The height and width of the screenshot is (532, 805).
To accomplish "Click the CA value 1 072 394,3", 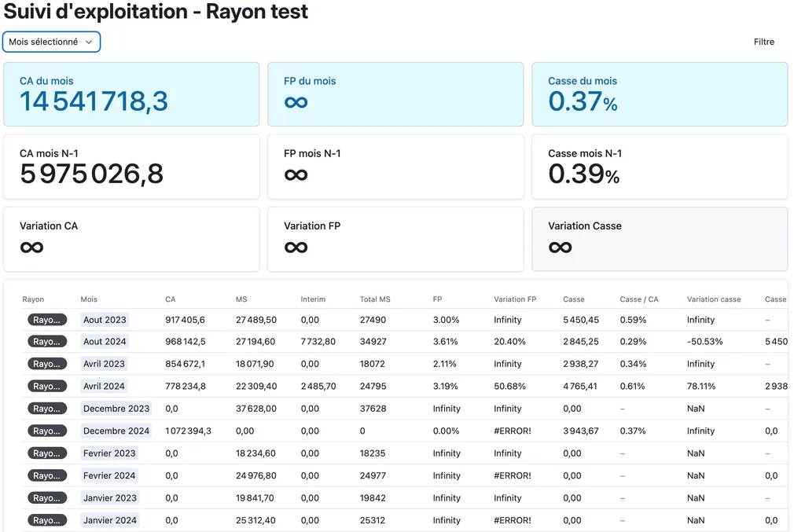I will click(188, 431).
